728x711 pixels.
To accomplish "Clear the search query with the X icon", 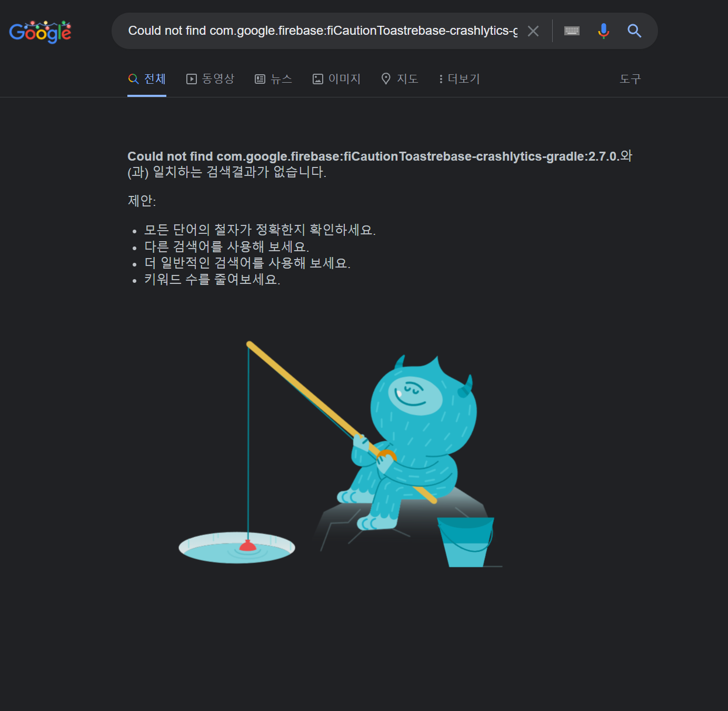I will pyautogui.click(x=533, y=31).
